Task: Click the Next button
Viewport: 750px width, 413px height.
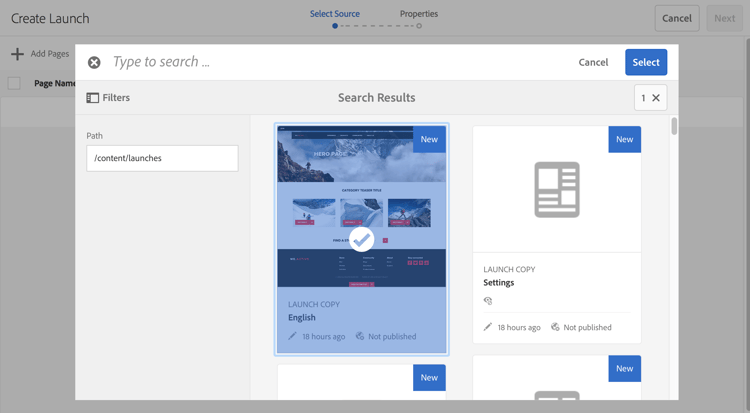Action: tap(724, 18)
